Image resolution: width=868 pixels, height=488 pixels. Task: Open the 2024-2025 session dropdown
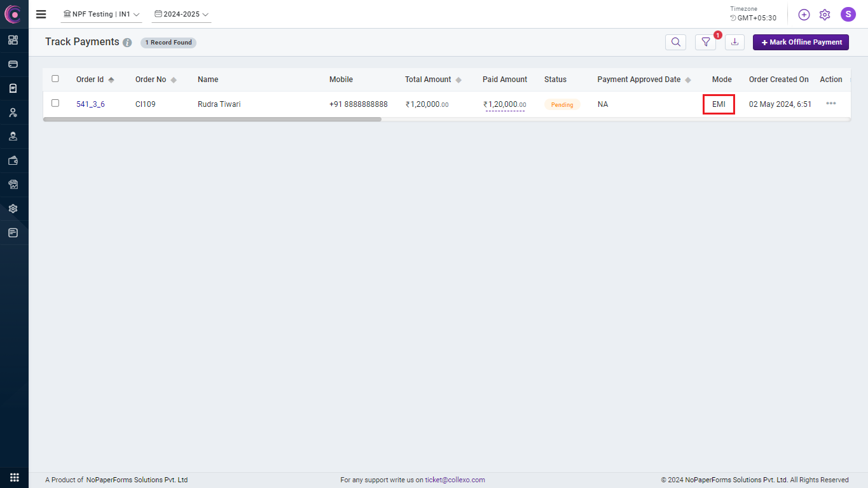[x=181, y=14]
